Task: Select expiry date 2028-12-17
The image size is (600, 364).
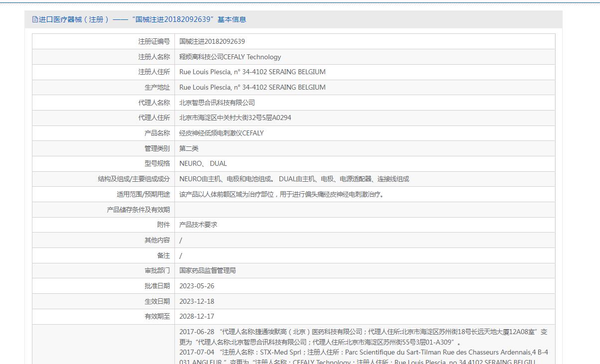Action: pyautogui.click(x=197, y=316)
